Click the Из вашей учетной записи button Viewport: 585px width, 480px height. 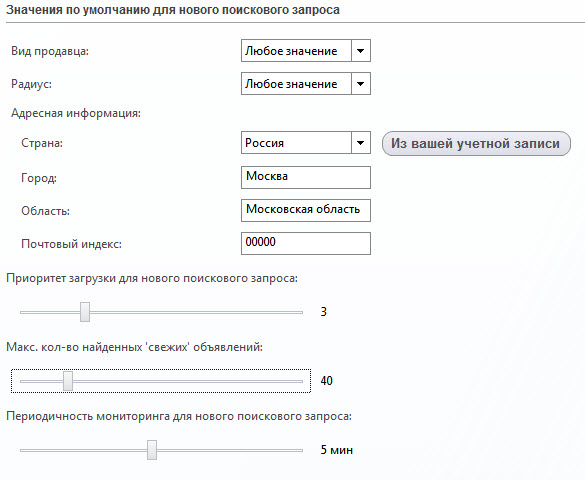tap(476, 143)
